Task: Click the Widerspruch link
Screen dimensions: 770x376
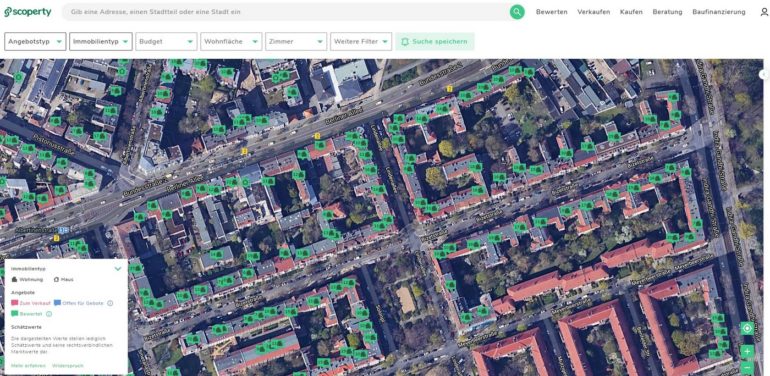Action: click(x=68, y=366)
